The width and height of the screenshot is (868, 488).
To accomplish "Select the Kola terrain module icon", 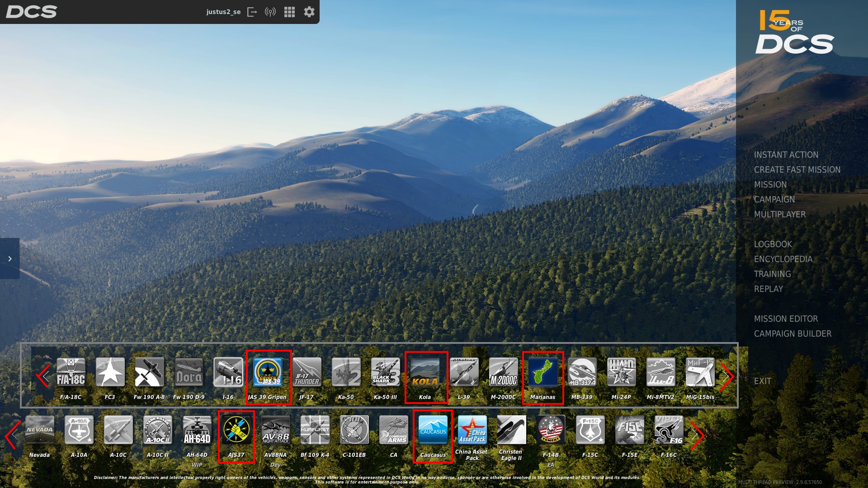I will pyautogui.click(x=425, y=372).
